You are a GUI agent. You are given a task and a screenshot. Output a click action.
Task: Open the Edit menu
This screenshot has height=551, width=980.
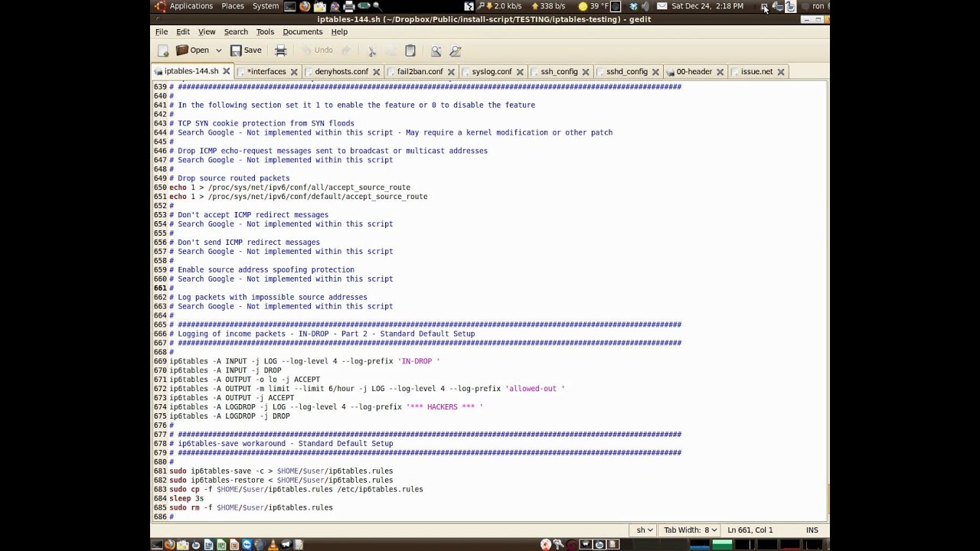click(183, 31)
